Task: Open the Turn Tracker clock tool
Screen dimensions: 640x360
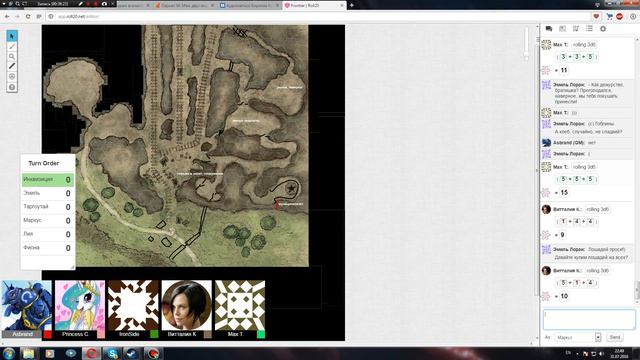Action: coord(12,77)
